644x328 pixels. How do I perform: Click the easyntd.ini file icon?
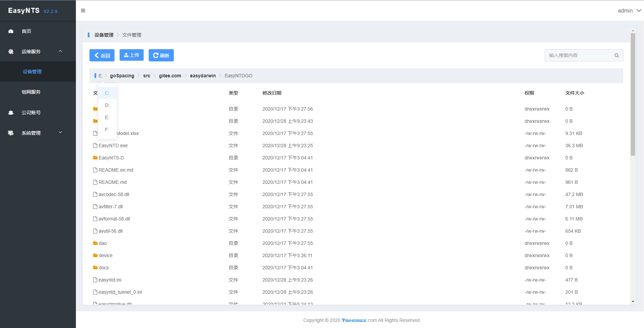(x=95, y=280)
